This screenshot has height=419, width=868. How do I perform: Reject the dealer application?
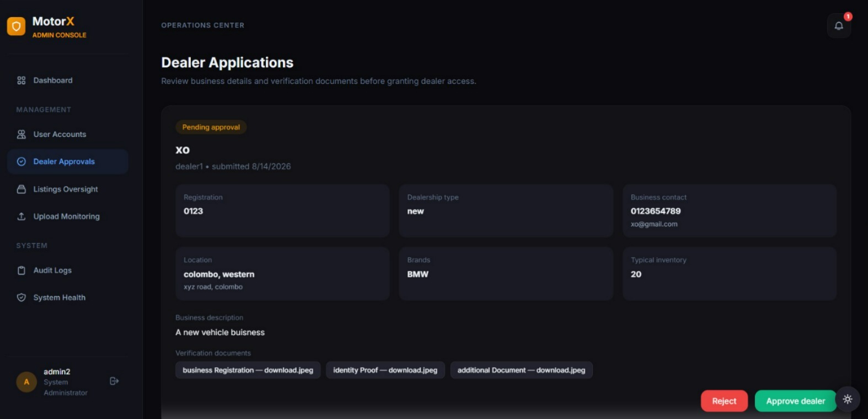724,401
